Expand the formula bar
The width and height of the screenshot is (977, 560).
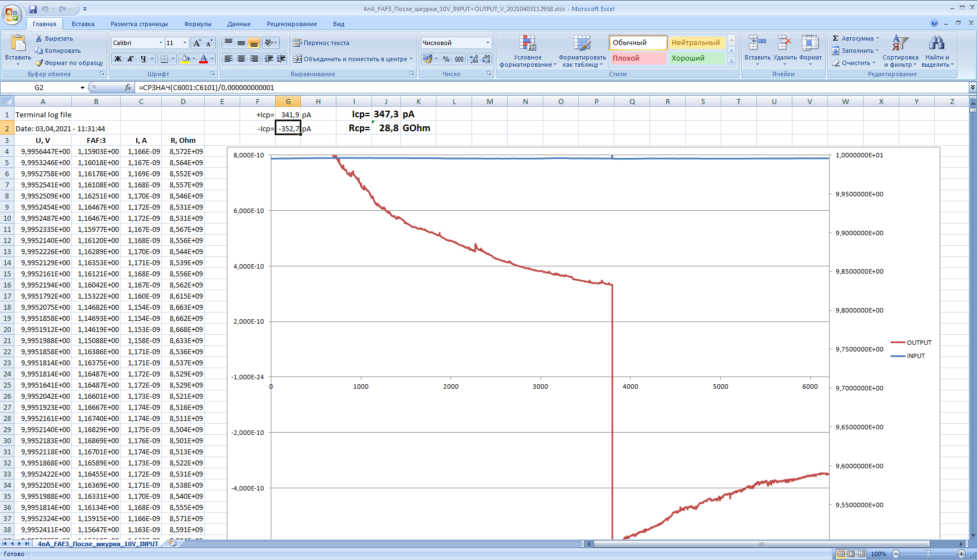(x=972, y=87)
